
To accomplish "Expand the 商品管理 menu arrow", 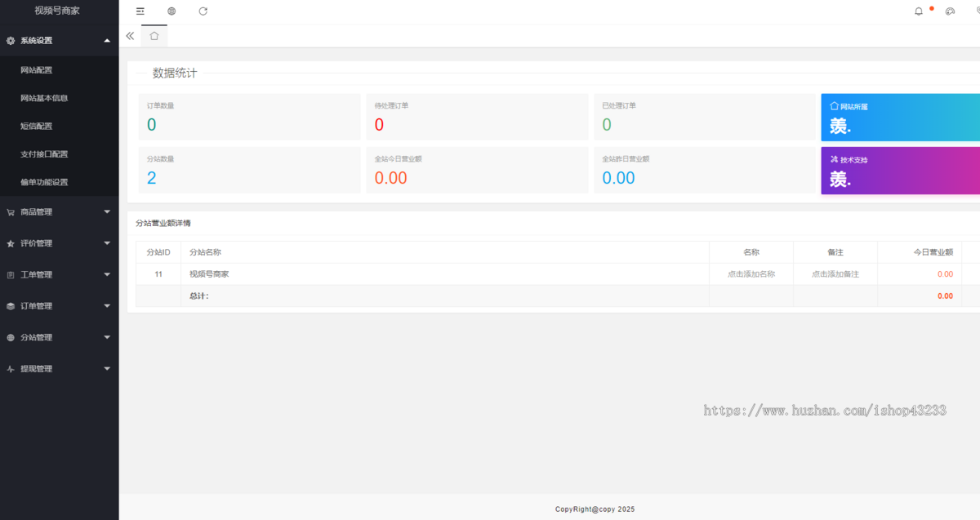I will [x=107, y=211].
